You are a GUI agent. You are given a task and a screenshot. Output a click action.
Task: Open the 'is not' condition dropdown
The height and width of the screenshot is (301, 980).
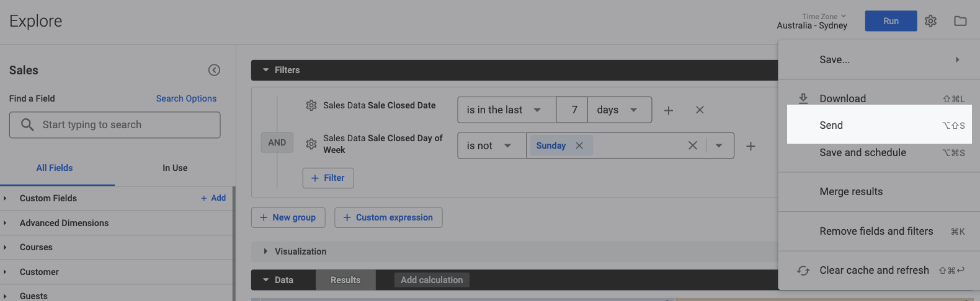[x=492, y=146]
